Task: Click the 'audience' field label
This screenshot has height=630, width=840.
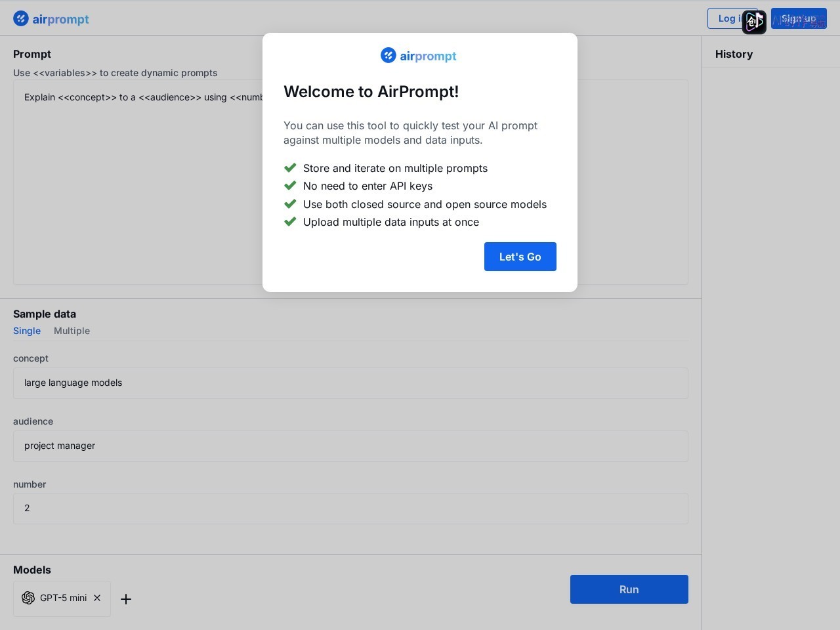Action: 33,421
